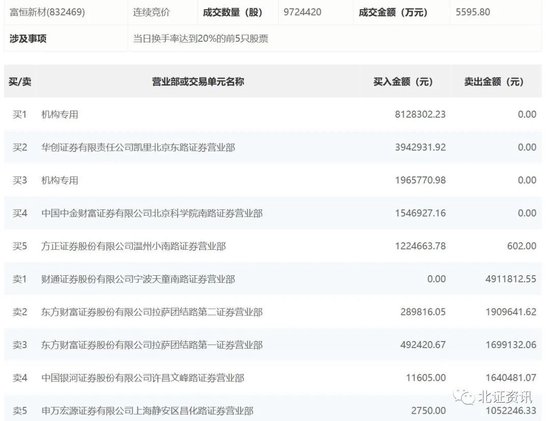Viewport: 550px width, 421px height.
Task: Select 东方财富证券拉萨团结路第一证券营业部 entry
Action: pos(152,345)
